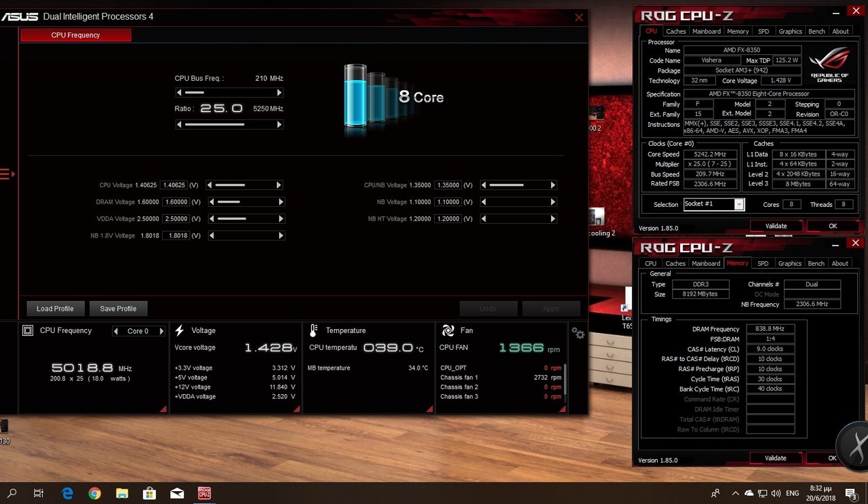Image resolution: width=868 pixels, height=504 pixels.
Task: Click the Apply button
Action: [551, 309]
